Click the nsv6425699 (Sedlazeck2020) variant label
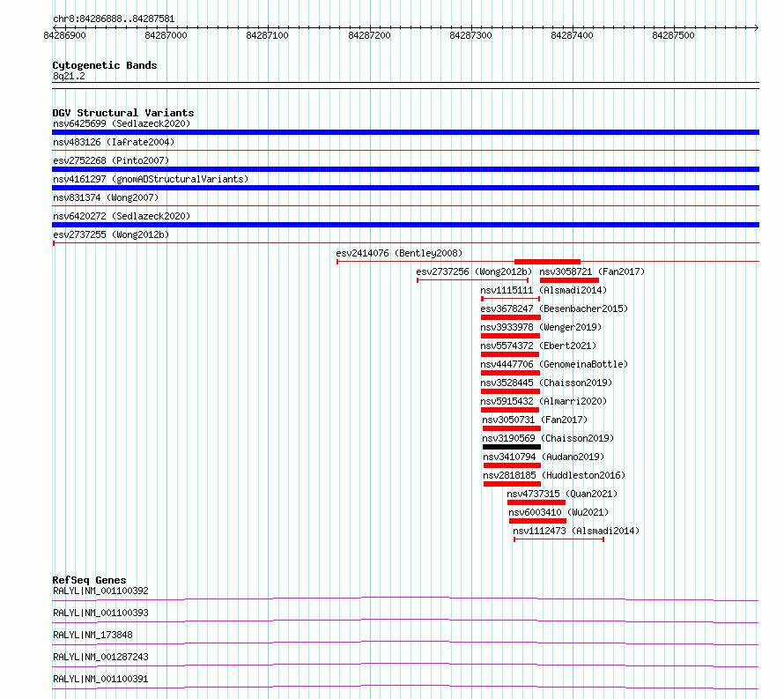 [x=122, y=123]
